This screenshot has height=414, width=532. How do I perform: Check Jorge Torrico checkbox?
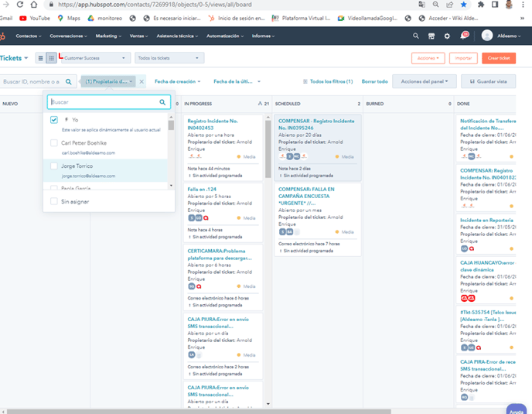tap(54, 166)
